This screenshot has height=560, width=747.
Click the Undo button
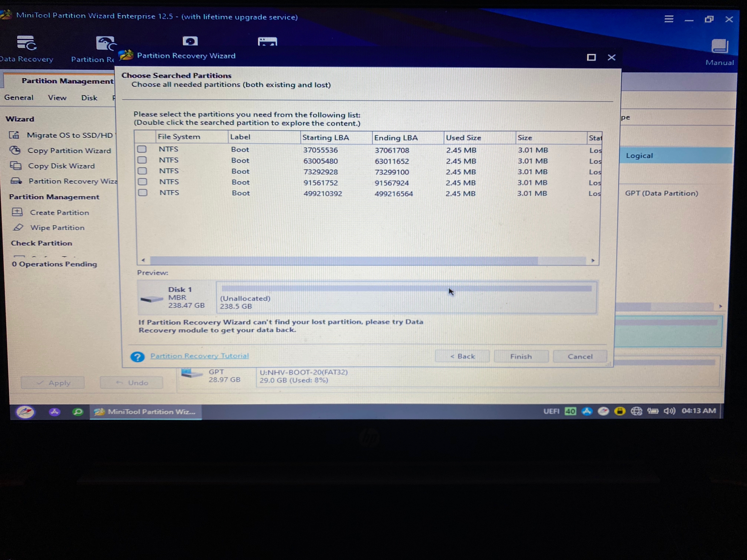coord(131,383)
